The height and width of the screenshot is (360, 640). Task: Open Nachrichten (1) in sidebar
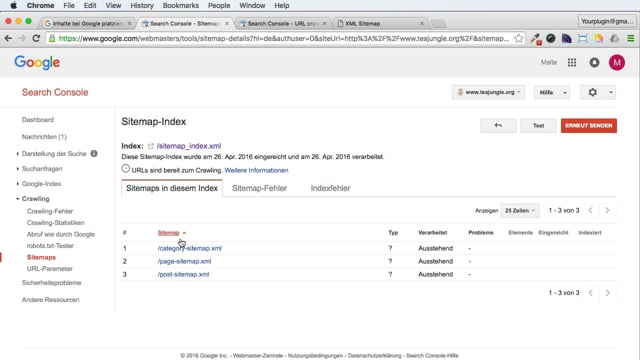tap(44, 137)
